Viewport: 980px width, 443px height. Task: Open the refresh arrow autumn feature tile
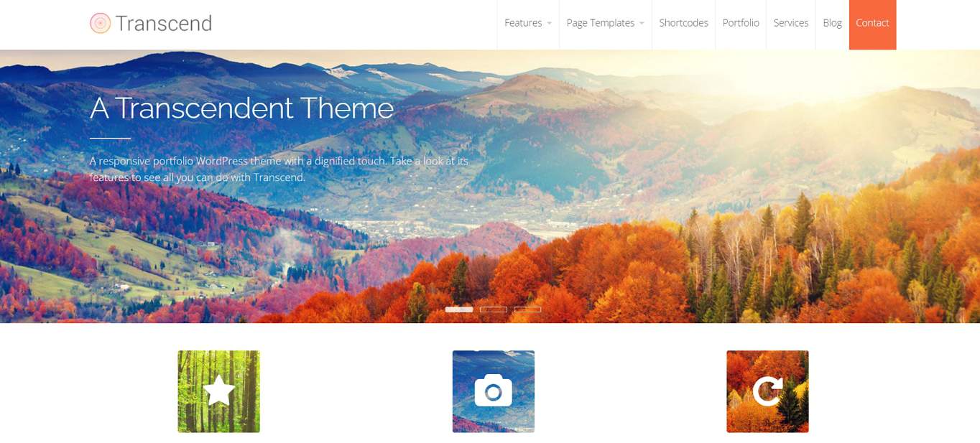tap(767, 391)
